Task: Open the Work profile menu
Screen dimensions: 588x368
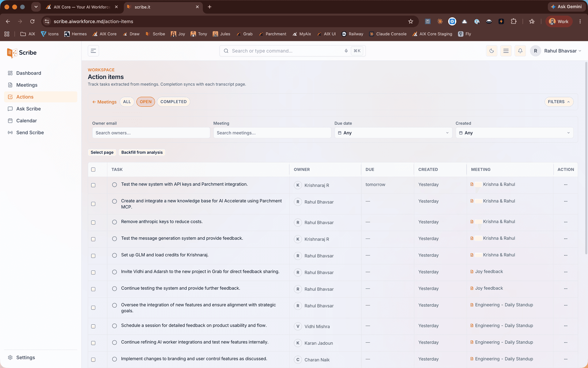Action: pos(559,21)
